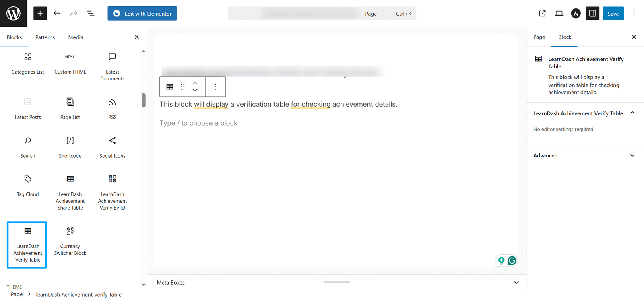Collapse LearnDash Achievement Verify Table panel
The width and height of the screenshot is (644, 299).
(585, 113)
